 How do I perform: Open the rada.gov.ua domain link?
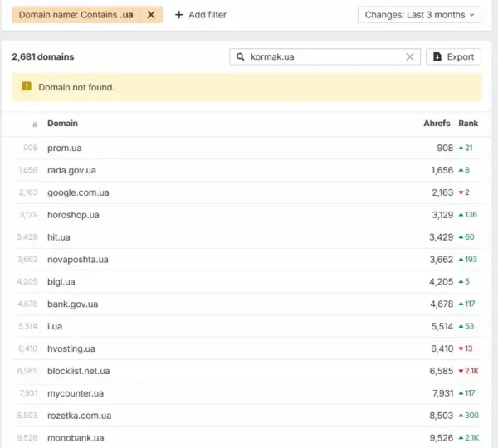click(x=71, y=170)
